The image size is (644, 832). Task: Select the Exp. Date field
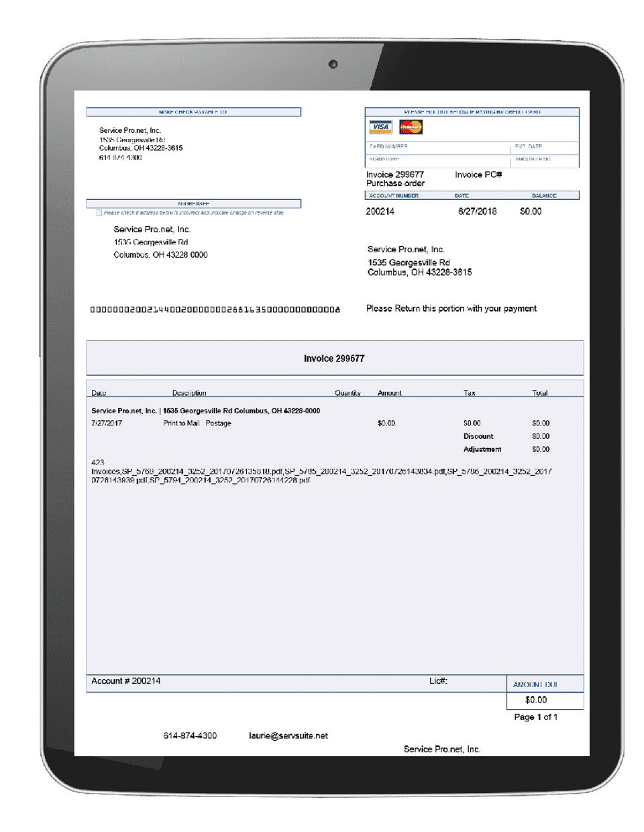pyautogui.click(x=545, y=148)
